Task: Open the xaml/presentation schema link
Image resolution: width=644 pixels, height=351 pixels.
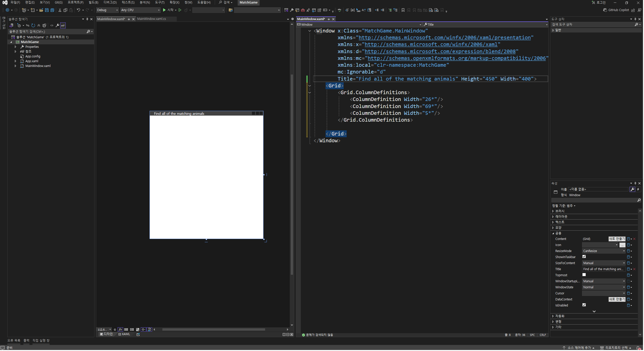Action: 445,38
